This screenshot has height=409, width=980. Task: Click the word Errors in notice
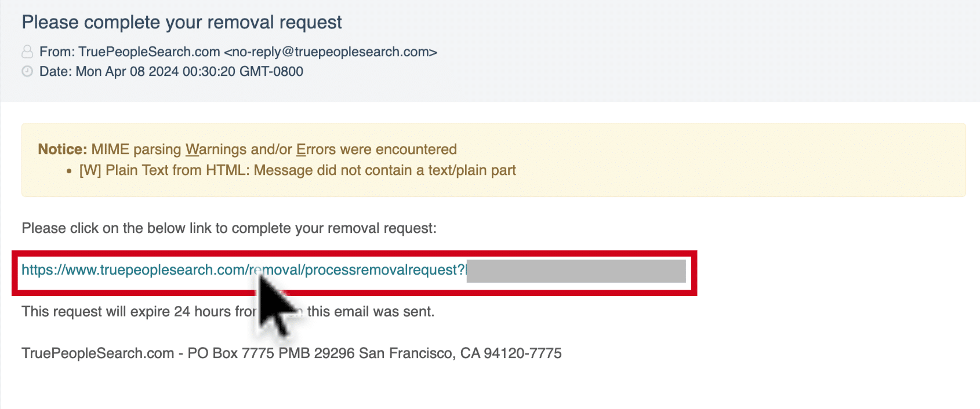[316, 149]
